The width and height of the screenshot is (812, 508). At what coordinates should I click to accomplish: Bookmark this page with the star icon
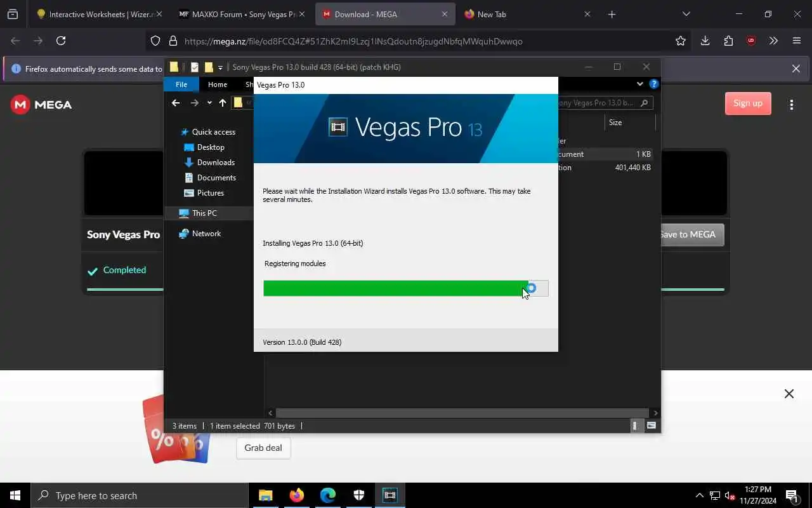(681, 41)
